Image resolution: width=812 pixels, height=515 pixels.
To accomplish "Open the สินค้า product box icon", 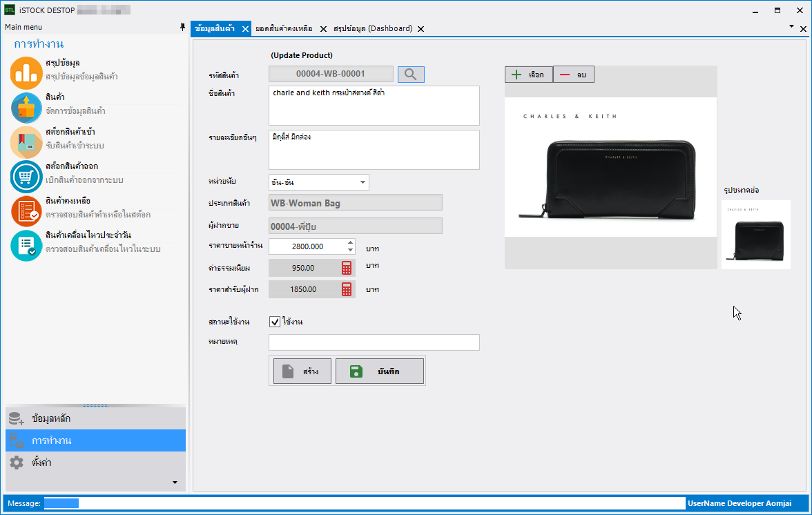I will [26, 108].
